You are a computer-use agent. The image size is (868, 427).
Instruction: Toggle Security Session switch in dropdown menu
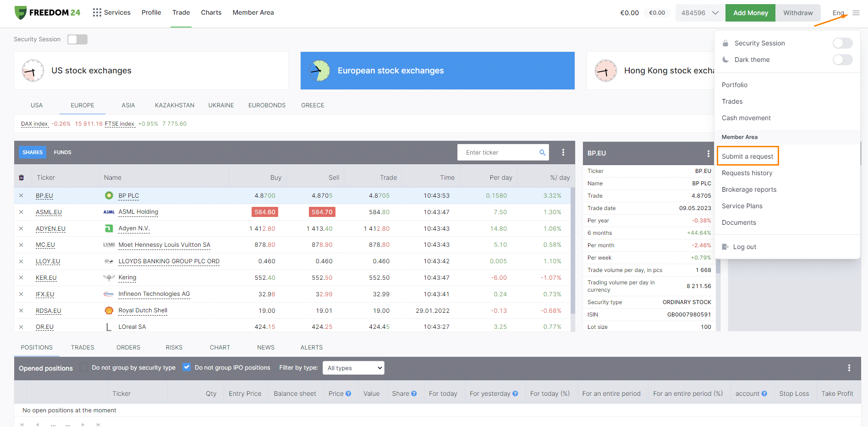tap(842, 43)
